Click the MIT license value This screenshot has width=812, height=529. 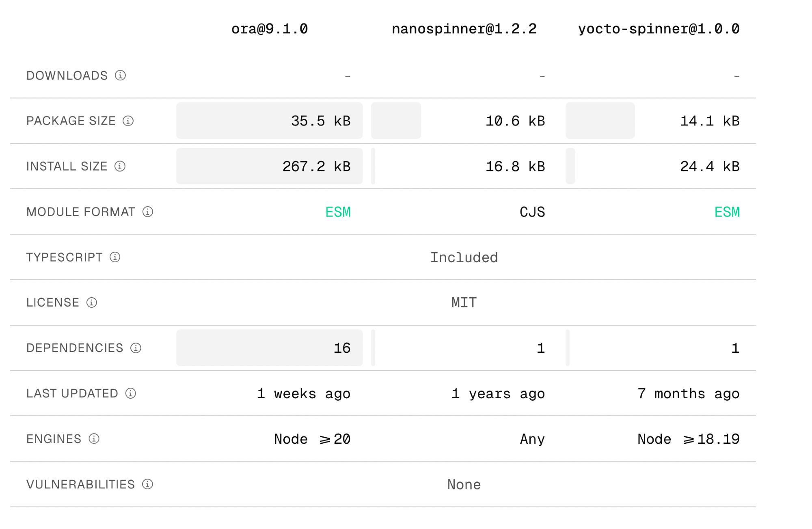click(x=464, y=303)
